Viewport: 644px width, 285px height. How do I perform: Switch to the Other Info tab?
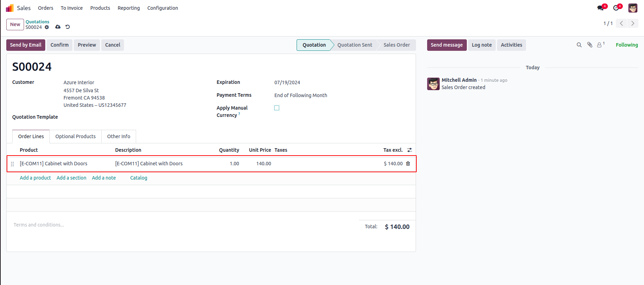(118, 136)
